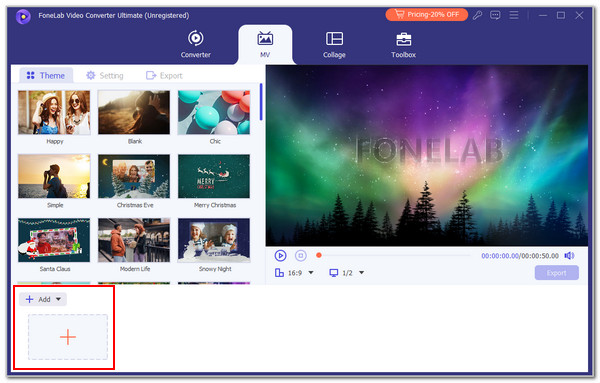Choose the Simple theme thumbnail

[x=54, y=176]
